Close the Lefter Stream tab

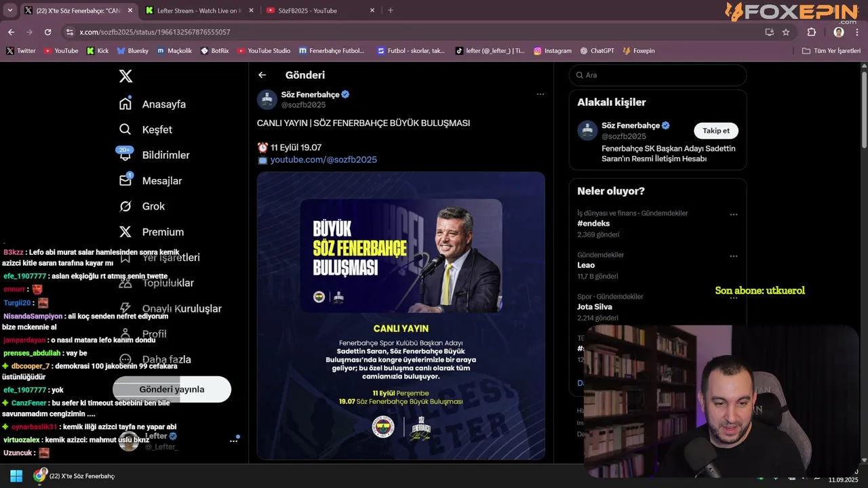click(251, 11)
